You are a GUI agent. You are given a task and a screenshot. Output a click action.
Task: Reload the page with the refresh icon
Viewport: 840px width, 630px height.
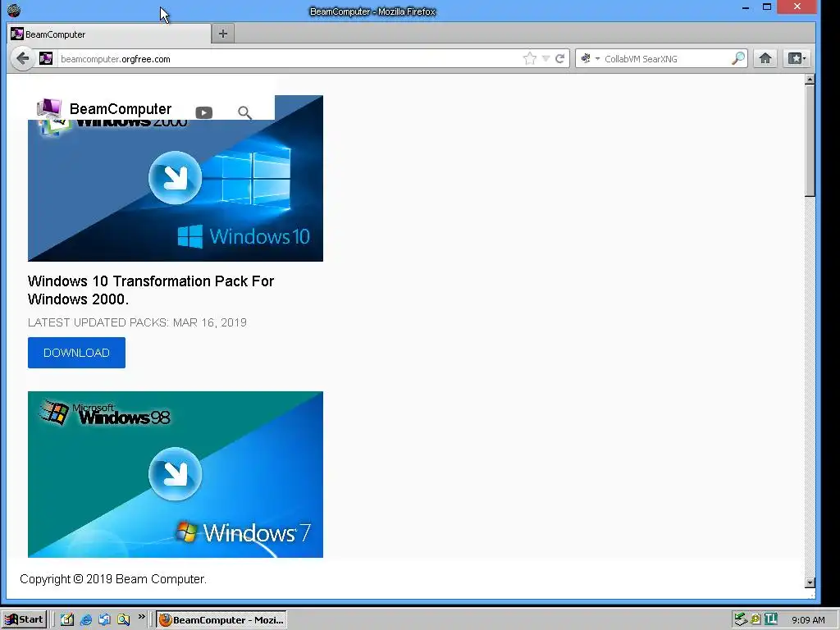559,58
